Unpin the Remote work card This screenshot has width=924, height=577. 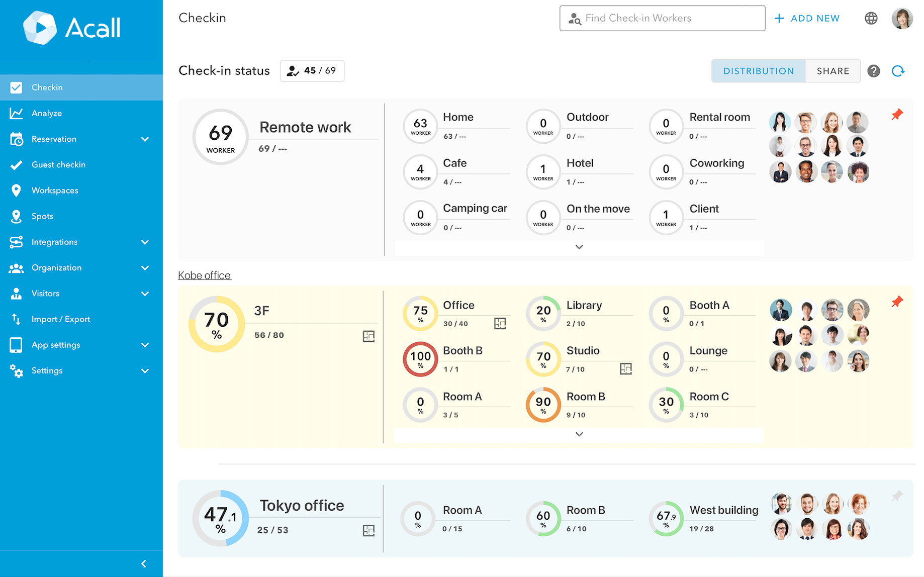[x=897, y=115]
